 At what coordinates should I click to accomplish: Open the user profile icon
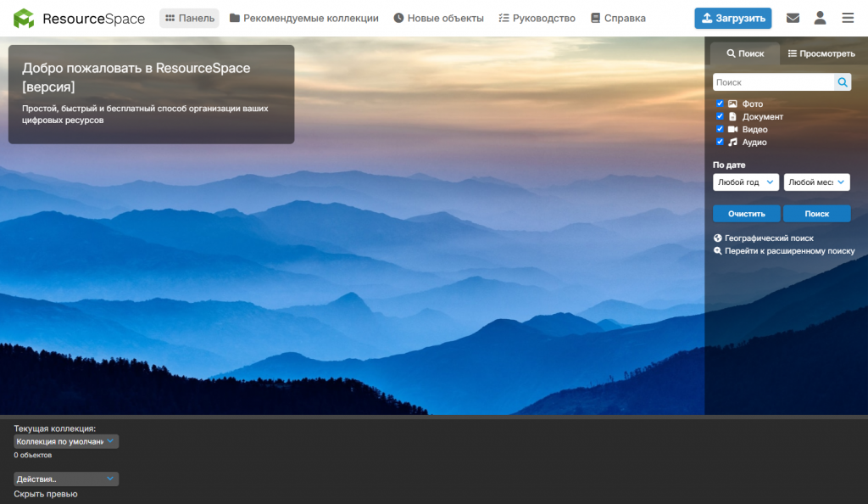(x=820, y=19)
